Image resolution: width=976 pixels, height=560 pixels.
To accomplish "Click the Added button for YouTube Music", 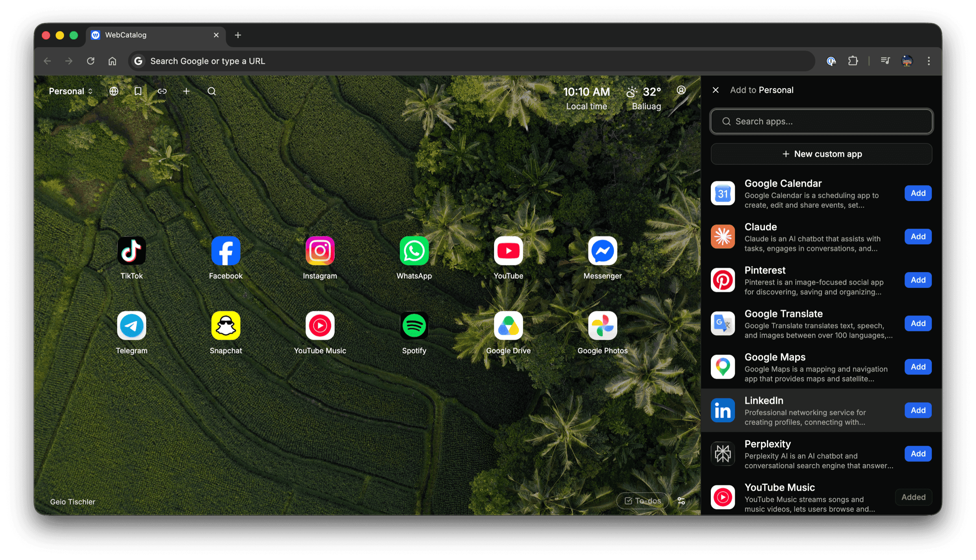I will [913, 497].
